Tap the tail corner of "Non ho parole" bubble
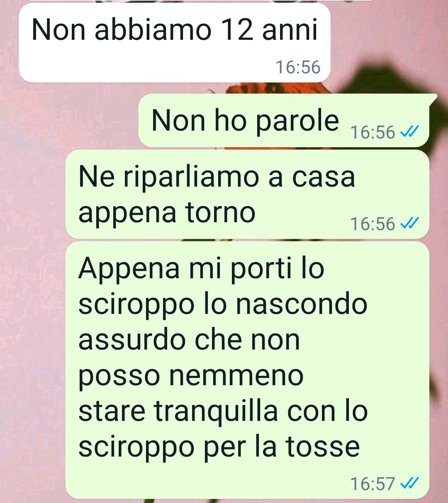 433,99
